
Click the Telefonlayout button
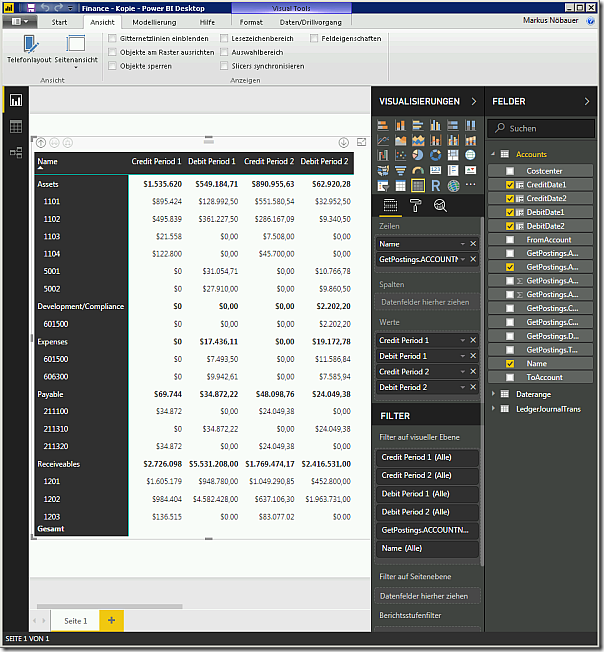point(29,50)
